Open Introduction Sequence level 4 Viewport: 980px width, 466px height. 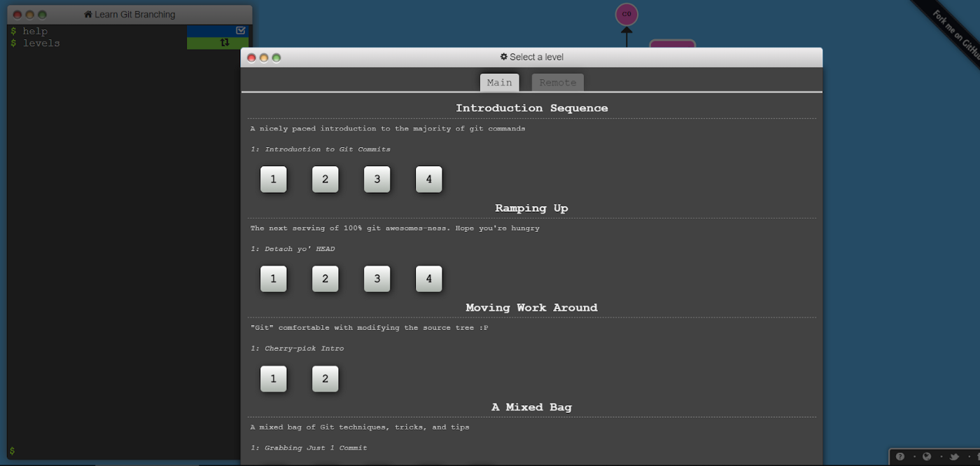428,179
